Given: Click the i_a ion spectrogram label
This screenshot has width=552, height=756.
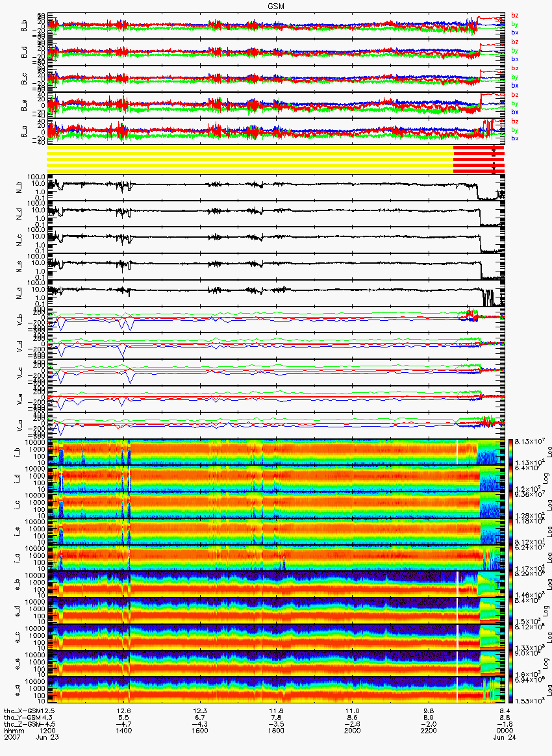Looking at the screenshot, I should [x=18, y=559].
